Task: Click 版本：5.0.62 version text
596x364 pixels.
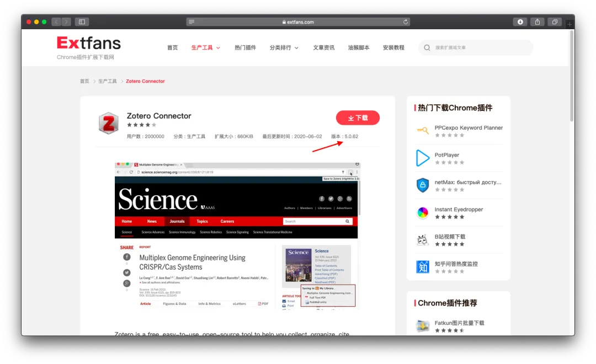Action: (x=344, y=136)
